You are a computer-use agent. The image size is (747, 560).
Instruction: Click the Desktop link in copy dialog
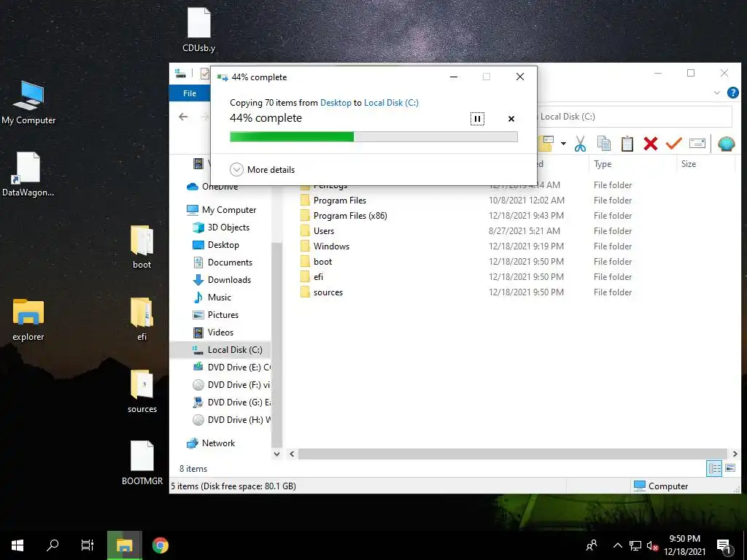point(336,102)
